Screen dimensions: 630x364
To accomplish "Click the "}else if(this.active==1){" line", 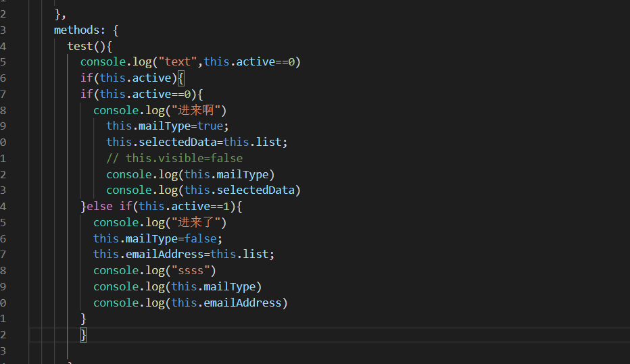I will click(161, 206).
